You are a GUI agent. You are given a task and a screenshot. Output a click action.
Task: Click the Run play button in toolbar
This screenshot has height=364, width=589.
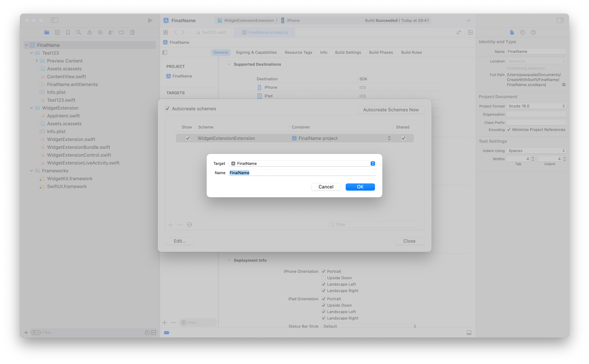[x=150, y=20]
